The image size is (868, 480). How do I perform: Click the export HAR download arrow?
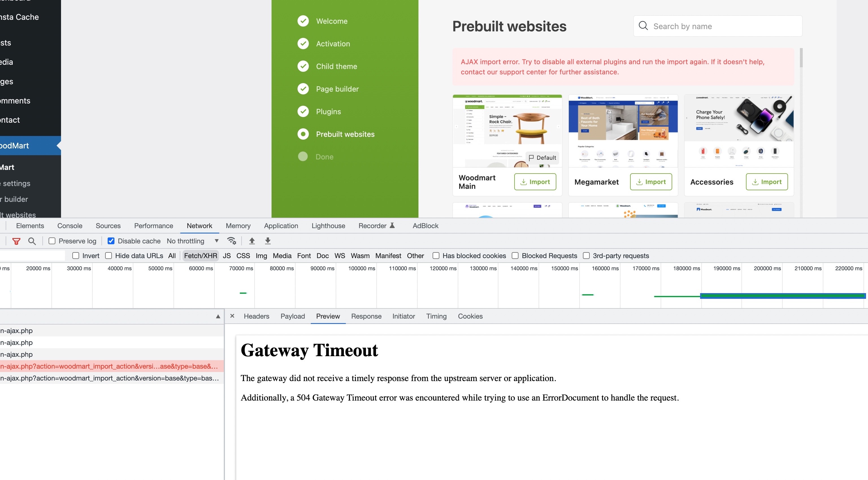click(268, 241)
